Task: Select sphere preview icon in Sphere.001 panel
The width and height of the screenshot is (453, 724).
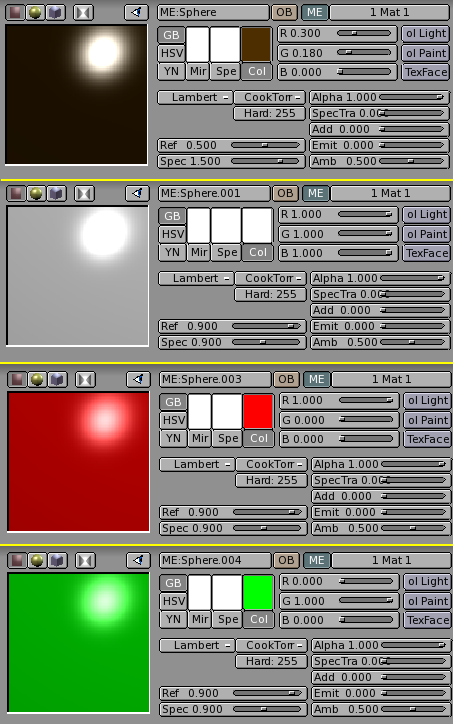Action: pos(36,193)
